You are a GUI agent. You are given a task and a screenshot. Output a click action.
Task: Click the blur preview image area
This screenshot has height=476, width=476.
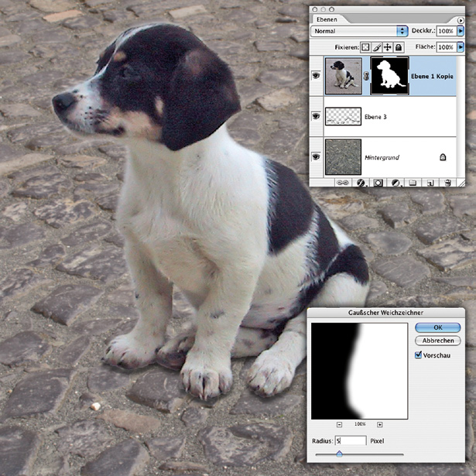359,371
